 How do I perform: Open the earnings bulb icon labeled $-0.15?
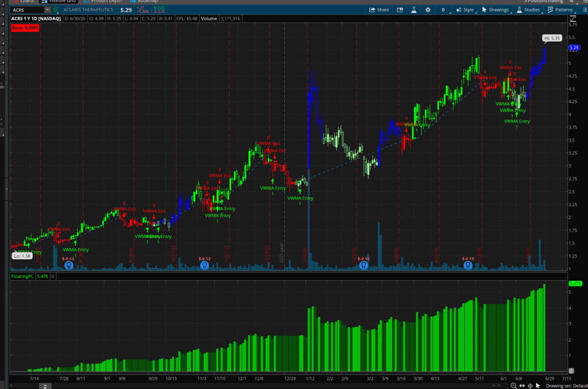pyautogui.click(x=467, y=266)
